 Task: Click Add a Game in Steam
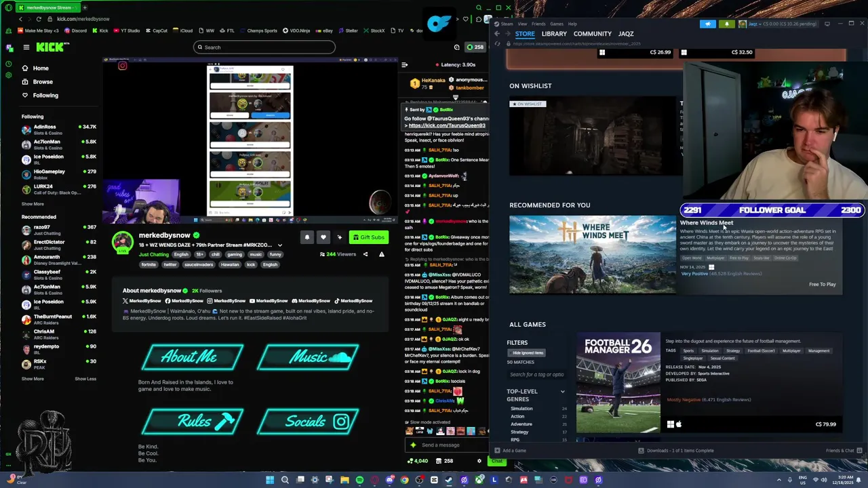(510, 451)
